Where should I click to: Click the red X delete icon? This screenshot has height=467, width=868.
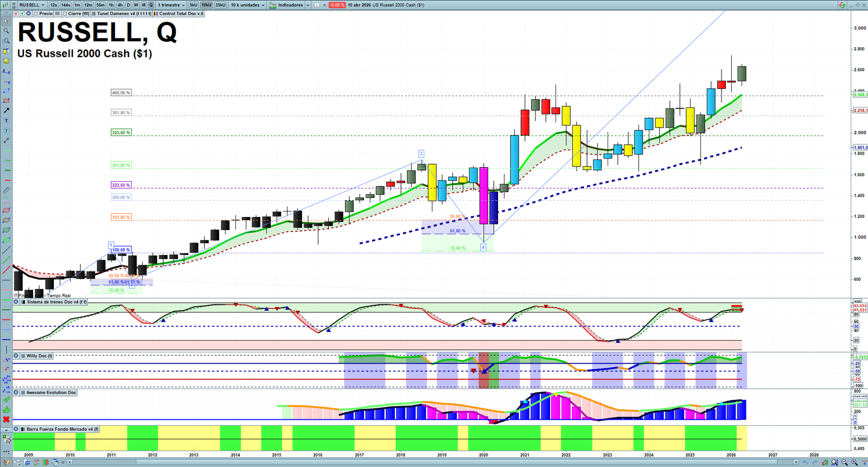(x=6, y=419)
